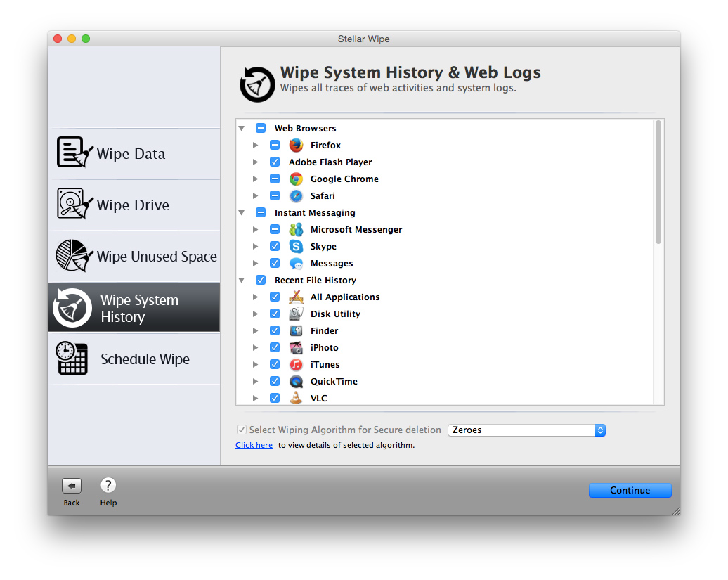Click the Disk Utility icon

296,314
